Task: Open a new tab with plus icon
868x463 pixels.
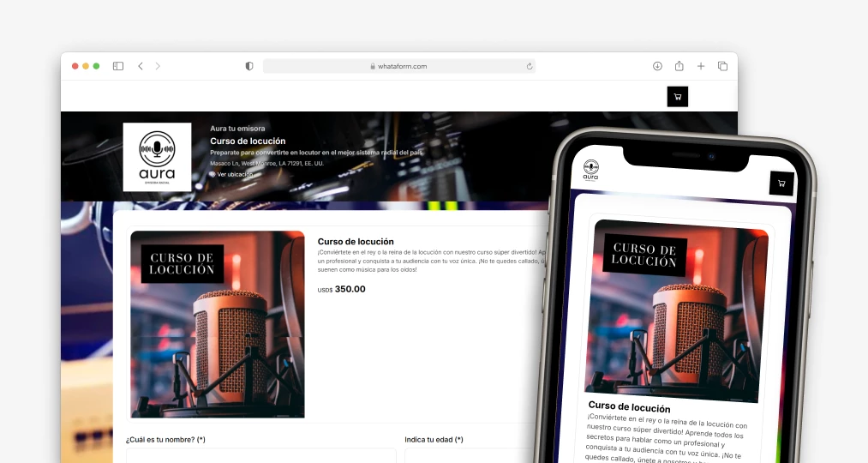Action: tap(701, 66)
